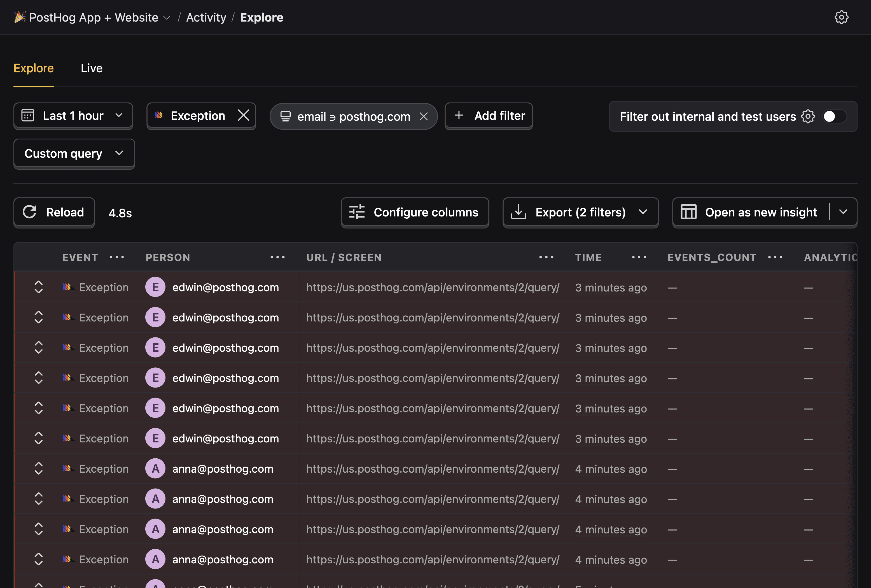The width and height of the screenshot is (871, 588).
Task: Click the email posthog.com filter chip
Action: pyautogui.click(x=353, y=116)
